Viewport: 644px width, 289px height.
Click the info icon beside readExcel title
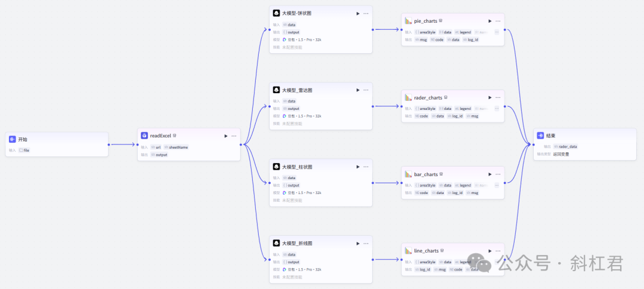[x=175, y=136]
